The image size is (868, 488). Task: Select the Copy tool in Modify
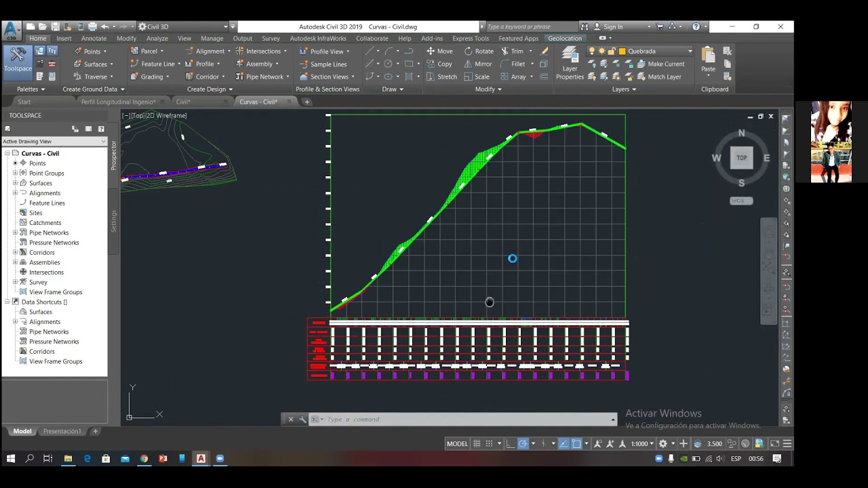coord(439,64)
